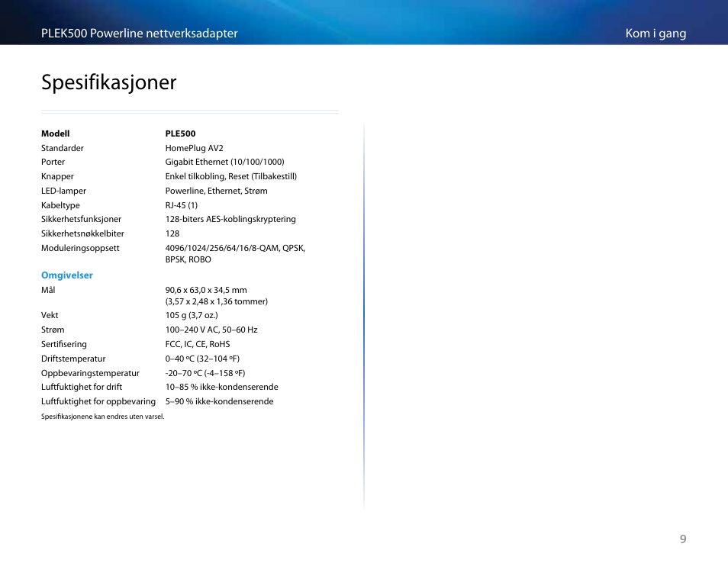Click the 'Driftstemperatur' label
Image resolution: width=728 pixels, height=563 pixels.
73,359
